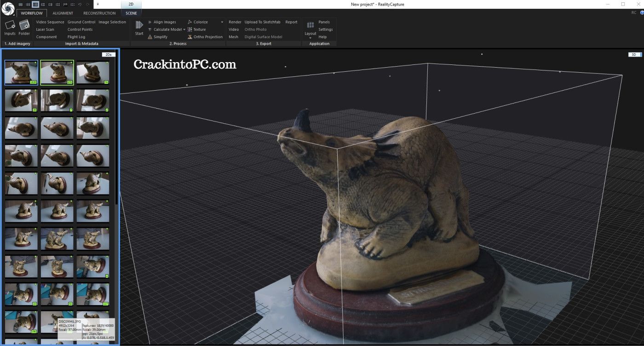Image resolution: width=644 pixels, height=346 pixels.
Task: Click the Align Images play icon
Action: pos(149,22)
